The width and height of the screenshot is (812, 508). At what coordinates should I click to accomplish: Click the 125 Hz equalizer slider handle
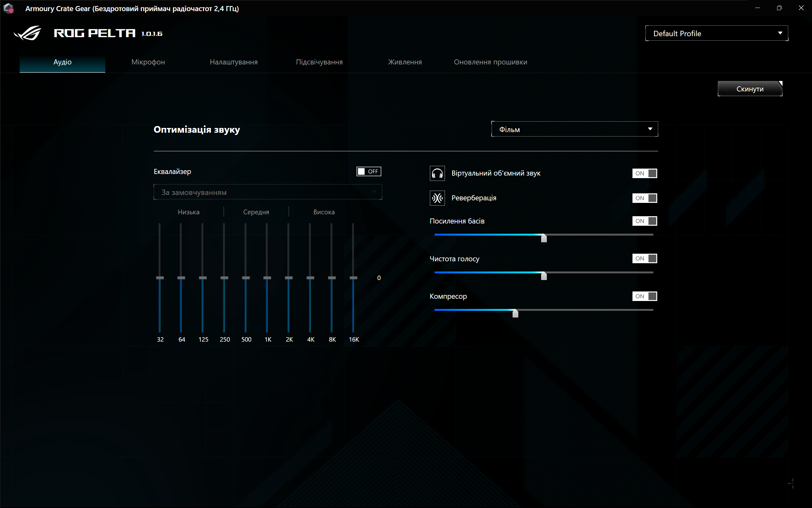[203, 278]
